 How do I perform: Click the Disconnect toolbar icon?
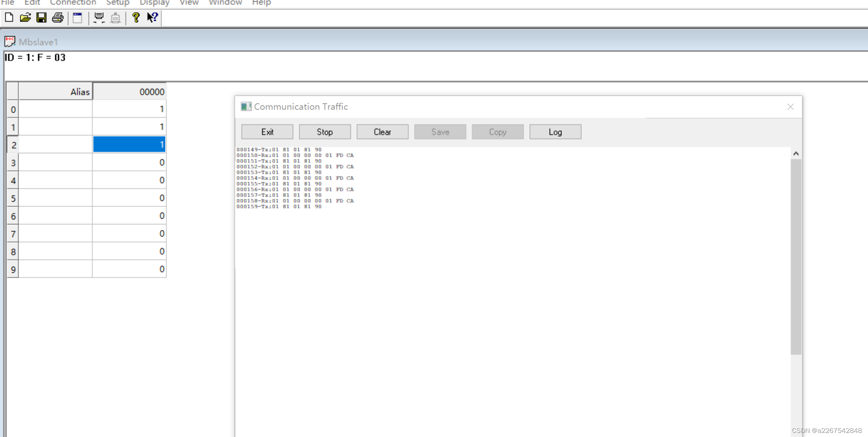(115, 17)
